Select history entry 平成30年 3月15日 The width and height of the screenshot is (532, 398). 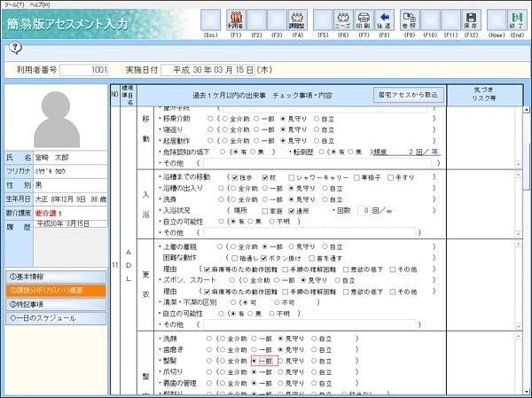[x=63, y=224]
